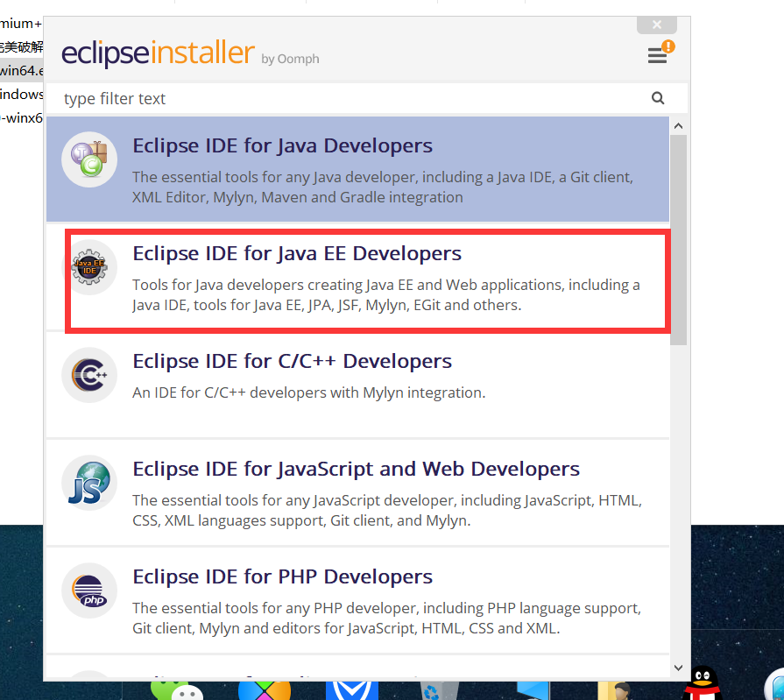
Task: Select the 'mium+' file in background window
Action: [x=22, y=24]
